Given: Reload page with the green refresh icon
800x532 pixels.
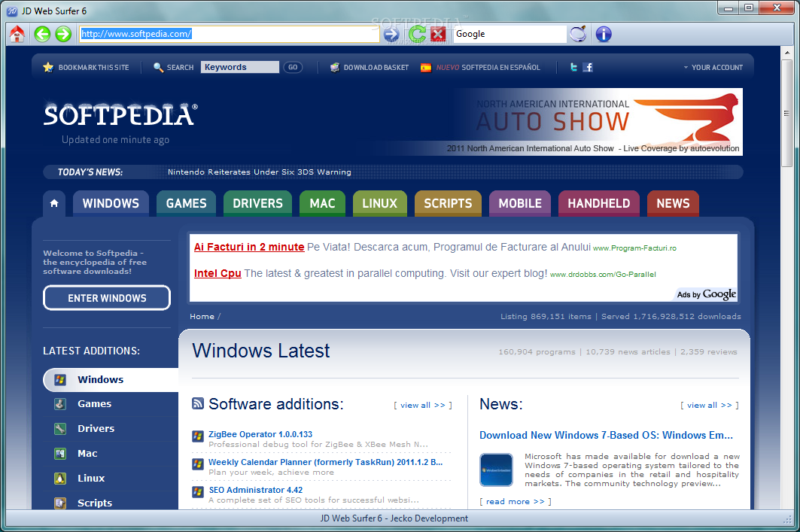Looking at the screenshot, I should pyautogui.click(x=417, y=34).
